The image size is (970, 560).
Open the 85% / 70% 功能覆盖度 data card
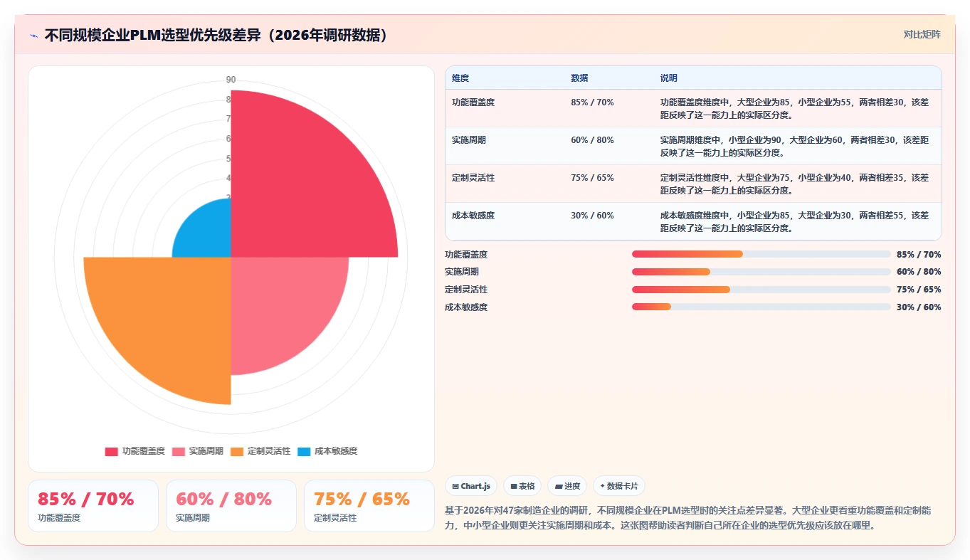(93, 506)
